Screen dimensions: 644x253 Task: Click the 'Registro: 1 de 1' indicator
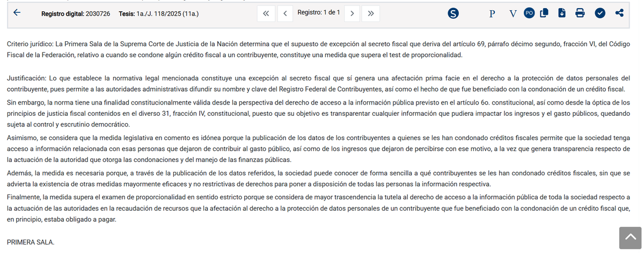[318, 12]
